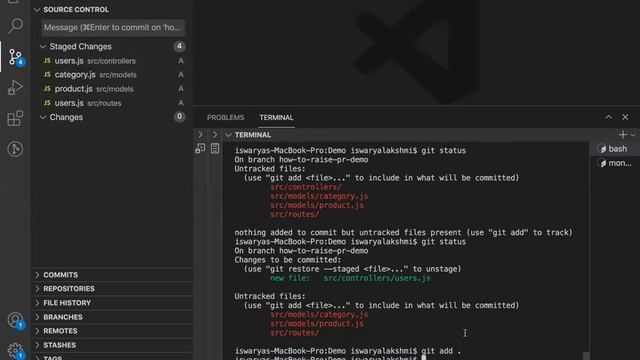Click the split terminal icon beside terminal
The image size is (640, 360).
point(200,149)
